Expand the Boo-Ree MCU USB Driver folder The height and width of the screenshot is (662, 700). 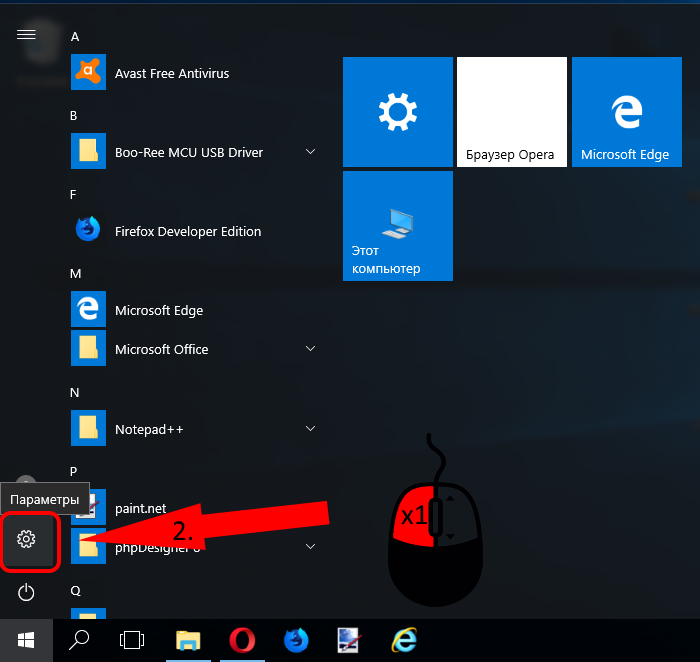click(x=310, y=152)
